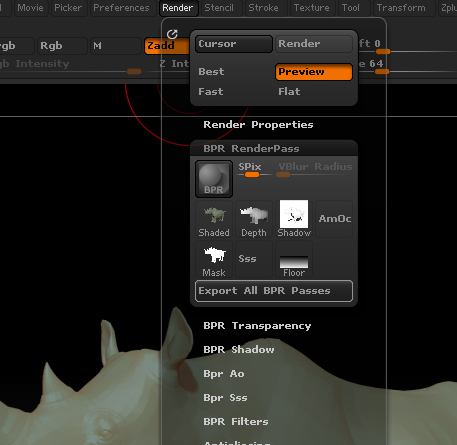Switch to Fast render mode
This screenshot has height=445, width=457.
coord(234,92)
